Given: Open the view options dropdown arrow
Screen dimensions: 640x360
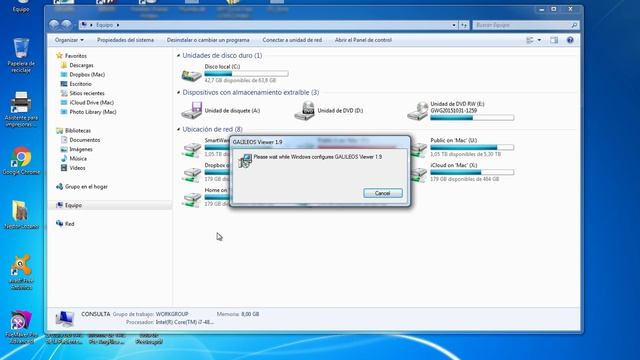Looking at the screenshot, I should tap(539, 40).
